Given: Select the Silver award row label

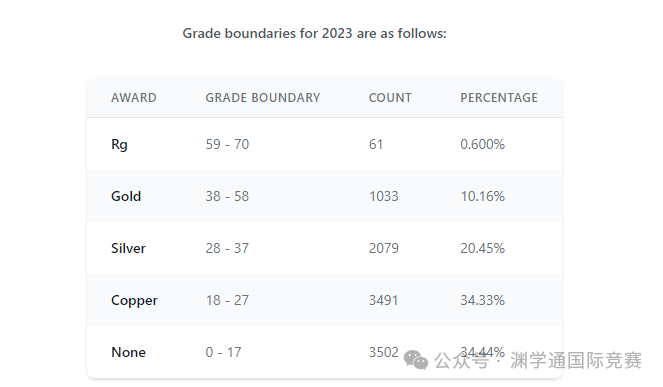Looking at the screenshot, I should [x=128, y=248].
